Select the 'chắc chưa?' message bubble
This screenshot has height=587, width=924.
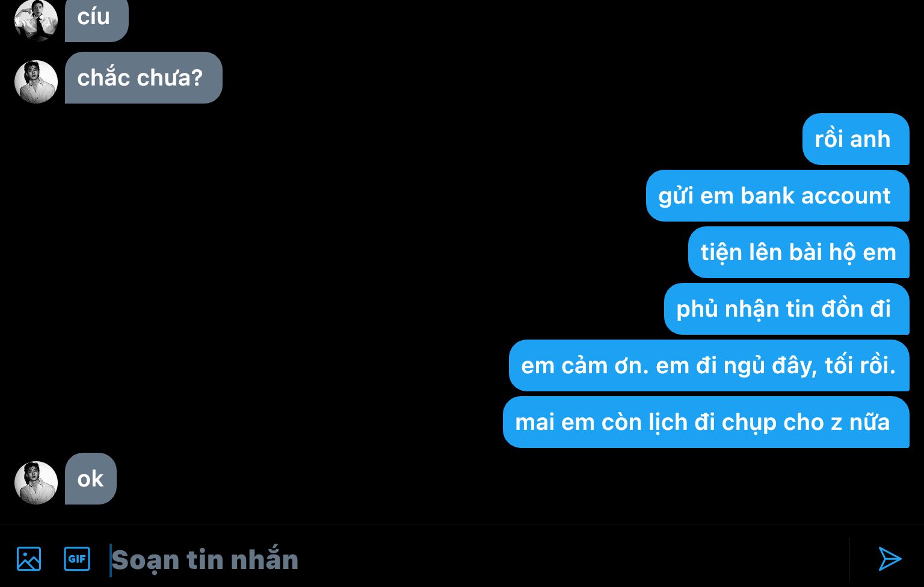pyautogui.click(x=144, y=78)
